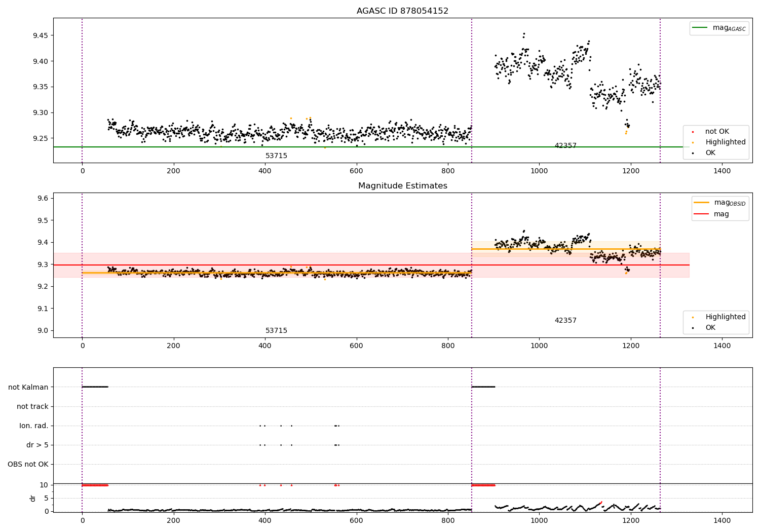Select 'Highlighted' legend entry in Magnitude Estimates plot
This screenshot has width=760, height=532.
726,317
